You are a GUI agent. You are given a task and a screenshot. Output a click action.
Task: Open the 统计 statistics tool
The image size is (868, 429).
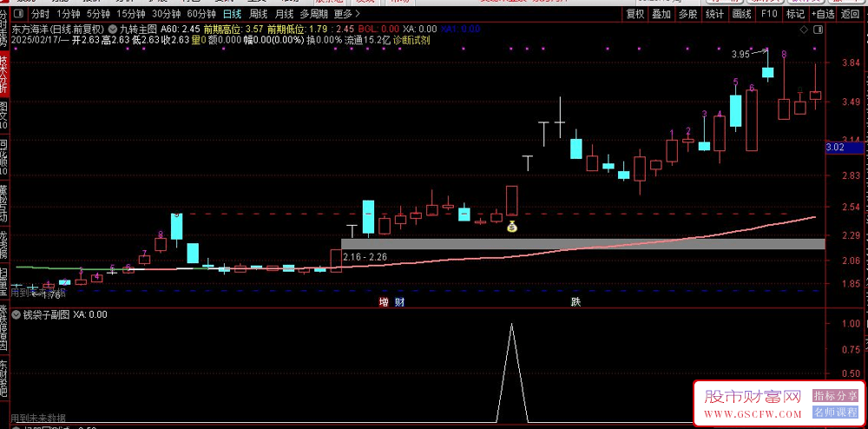pos(714,14)
